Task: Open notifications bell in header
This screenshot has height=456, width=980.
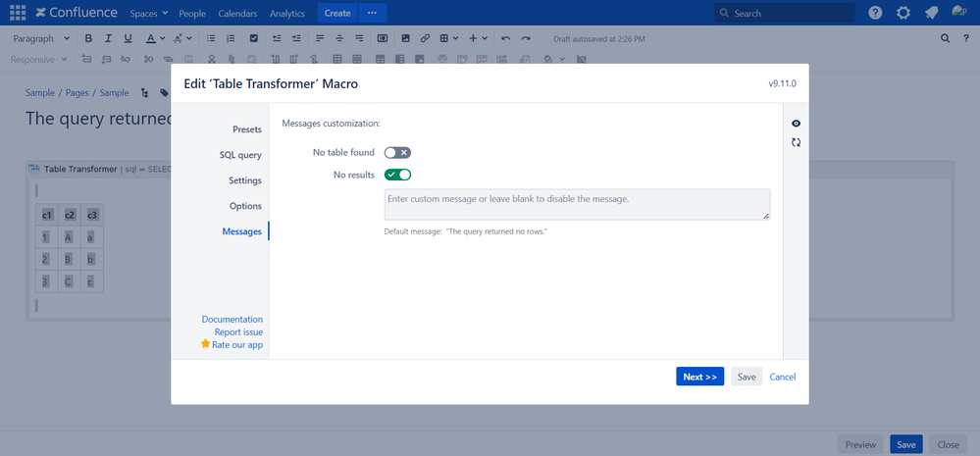Action: coord(931,13)
